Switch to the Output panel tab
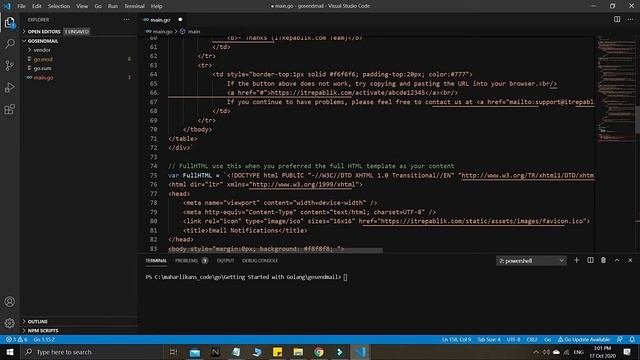This screenshot has height=360, width=640. [x=225, y=260]
